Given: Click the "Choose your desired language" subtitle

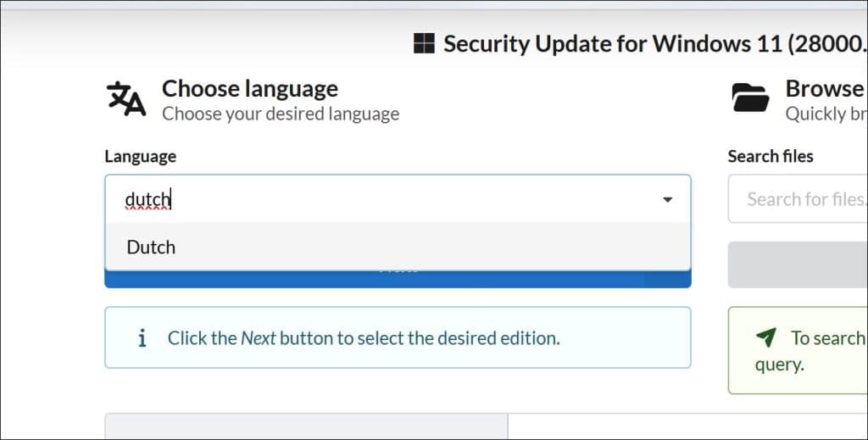Looking at the screenshot, I should [281, 114].
